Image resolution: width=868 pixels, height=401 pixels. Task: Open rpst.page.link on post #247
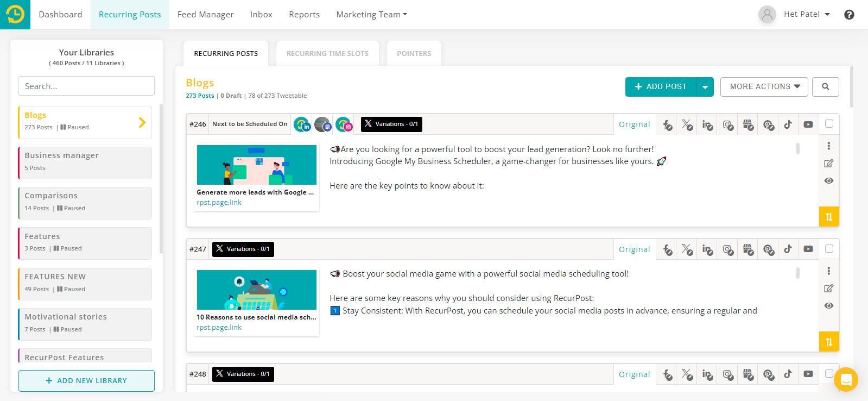click(219, 328)
